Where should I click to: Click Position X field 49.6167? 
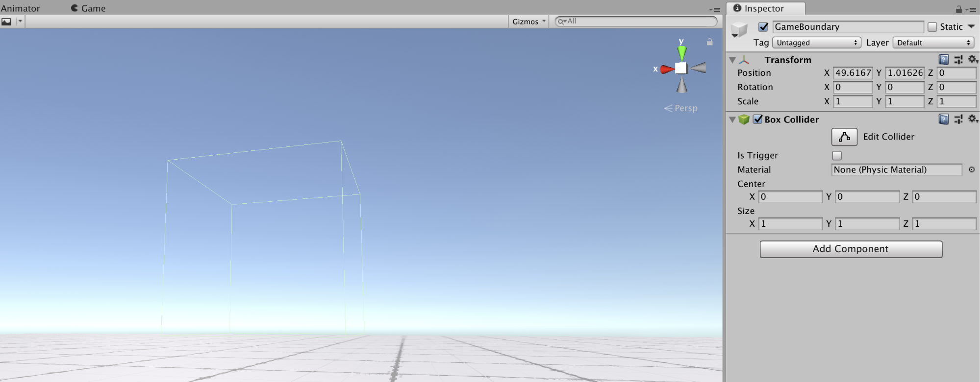click(x=853, y=73)
